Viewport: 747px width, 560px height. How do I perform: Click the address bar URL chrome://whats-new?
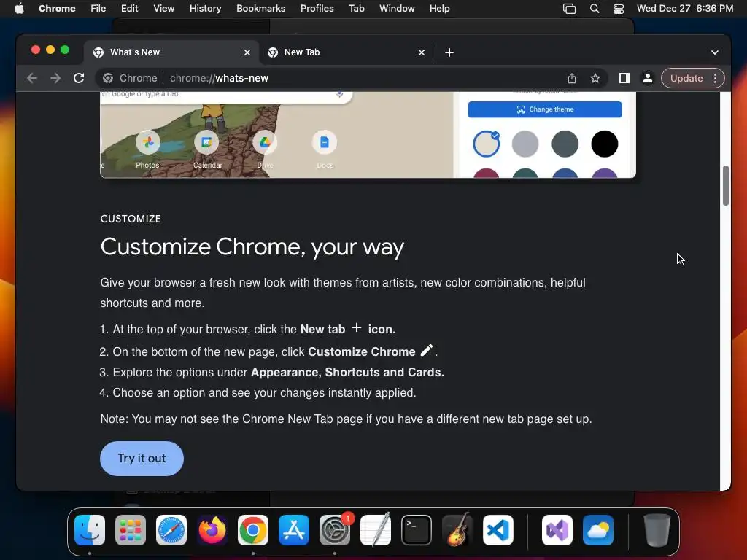(219, 78)
